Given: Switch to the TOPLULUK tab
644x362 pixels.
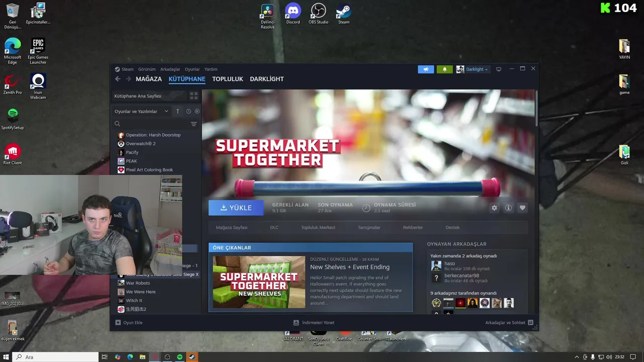Looking at the screenshot, I should pyautogui.click(x=227, y=79).
